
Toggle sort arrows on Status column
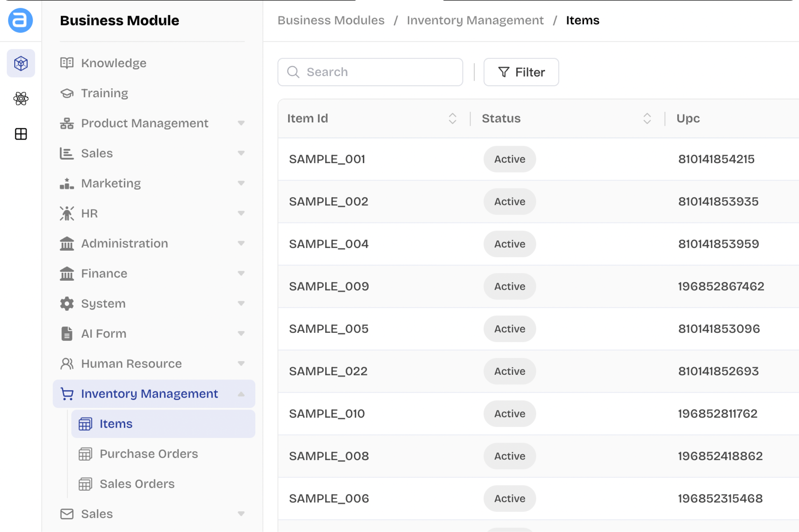click(x=647, y=118)
